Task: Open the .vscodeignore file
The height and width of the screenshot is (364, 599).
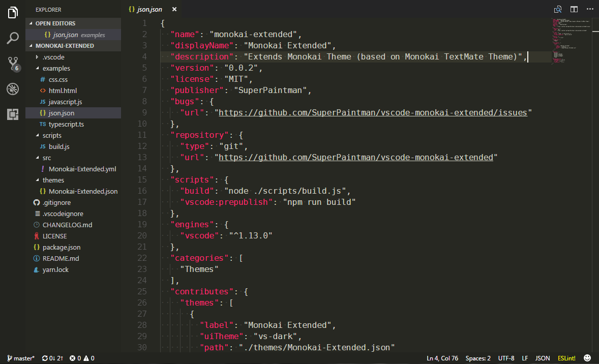Action: pos(73,214)
